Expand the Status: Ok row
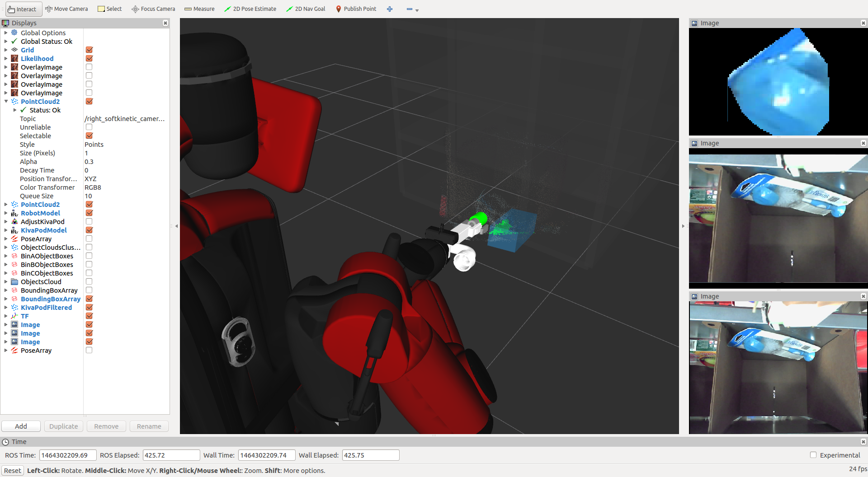 point(15,110)
